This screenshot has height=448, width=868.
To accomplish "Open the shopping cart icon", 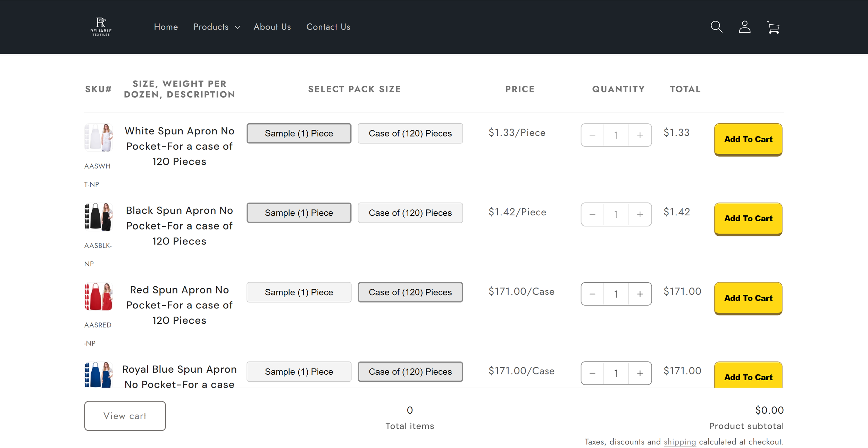I will click(773, 27).
